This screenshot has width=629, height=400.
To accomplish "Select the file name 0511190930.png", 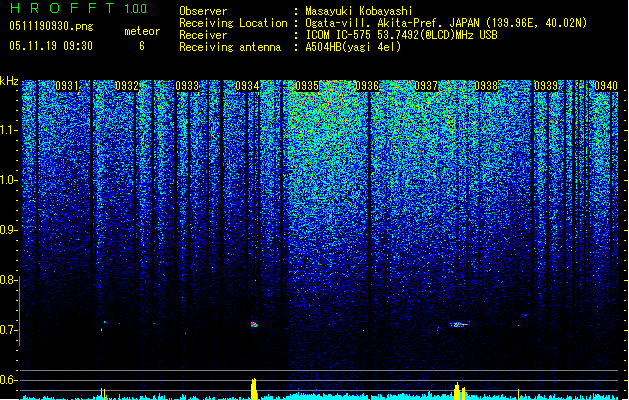I will 51,26.
